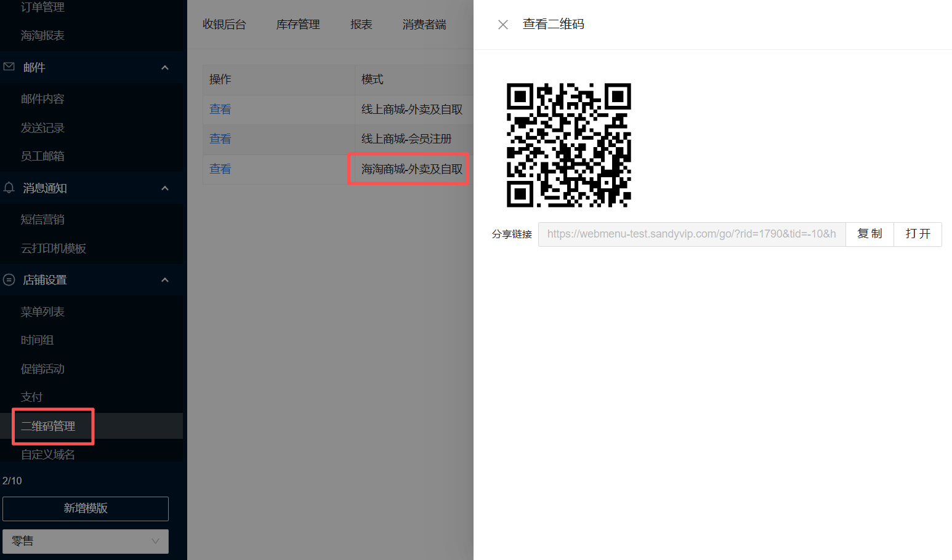952x560 pixels.
Task: Click the bell icon beside 消息通知
Action: 9,188
